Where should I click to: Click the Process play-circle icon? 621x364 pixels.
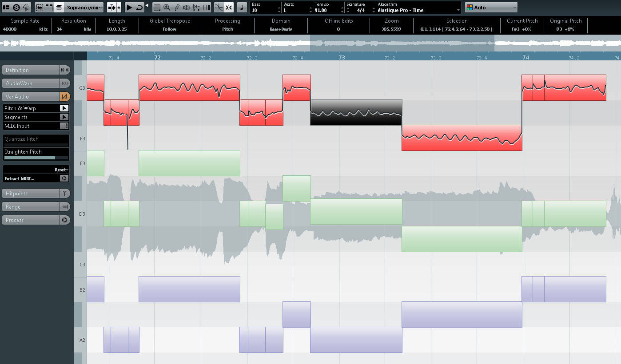click(x=65, y=220)
